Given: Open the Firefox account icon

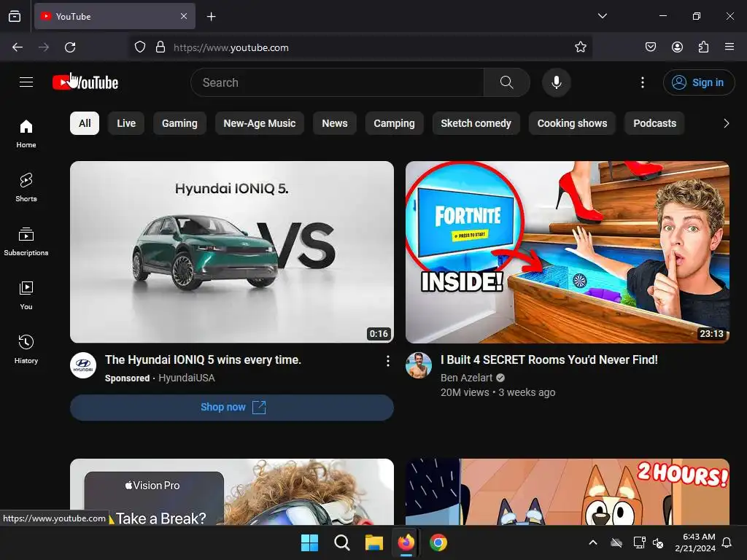Looking at the screenshot, I should click(x=677, y=47).
